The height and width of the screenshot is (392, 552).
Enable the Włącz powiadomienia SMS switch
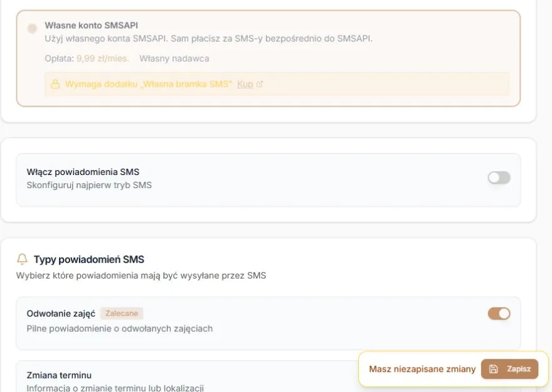pos(499,177)
